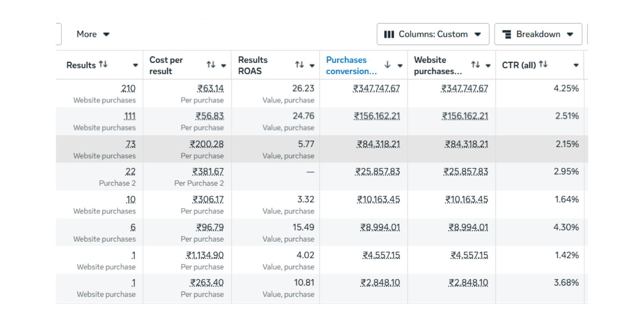This screenshot has height=322, width=644.
Task: Click the Results column sort arrows icon
Action: (x=103, y=64)
